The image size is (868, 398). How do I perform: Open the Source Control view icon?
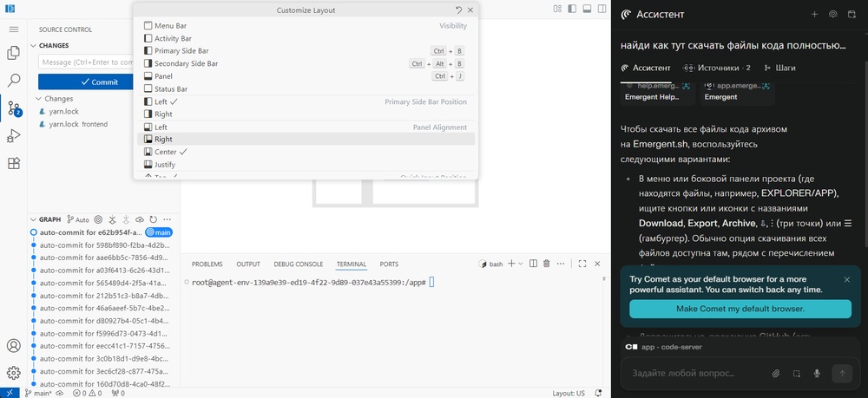pyautogui.click(x=13, y=108)
